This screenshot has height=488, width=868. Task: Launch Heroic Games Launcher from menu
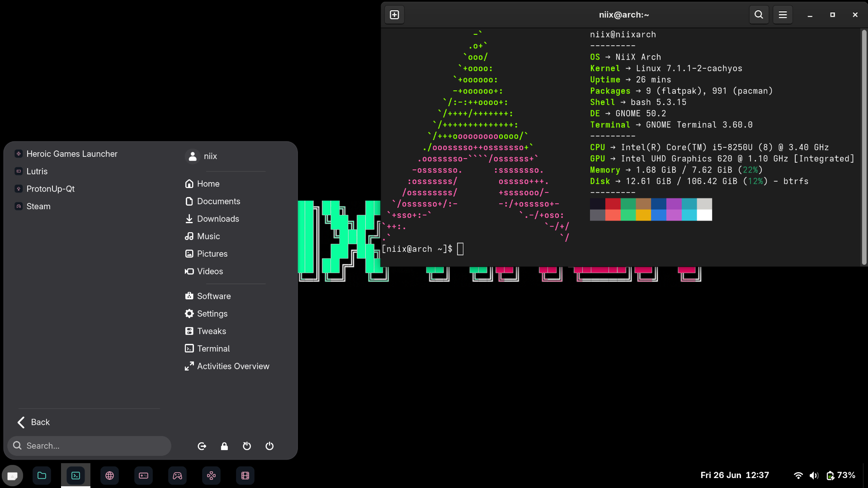pos(66,154)
